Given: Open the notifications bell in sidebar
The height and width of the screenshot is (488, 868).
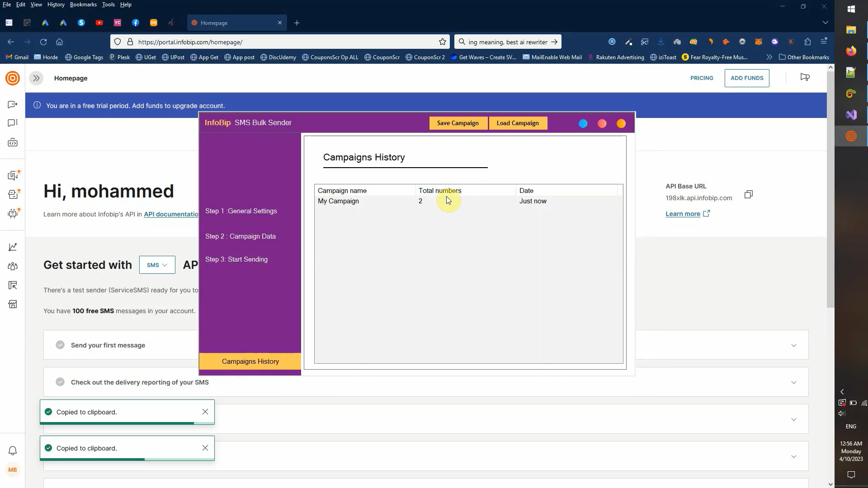Looking at the screenshot, I should point(13,450).
